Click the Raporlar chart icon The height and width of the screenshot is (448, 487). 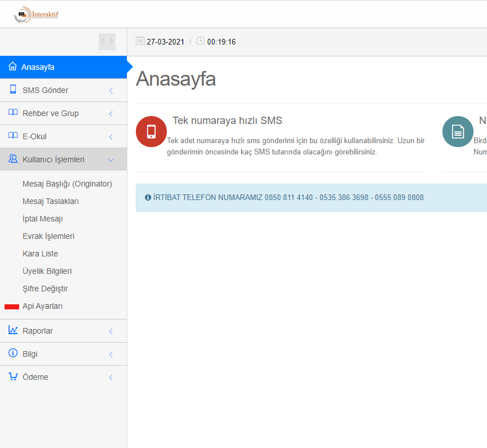coord(13,330)
